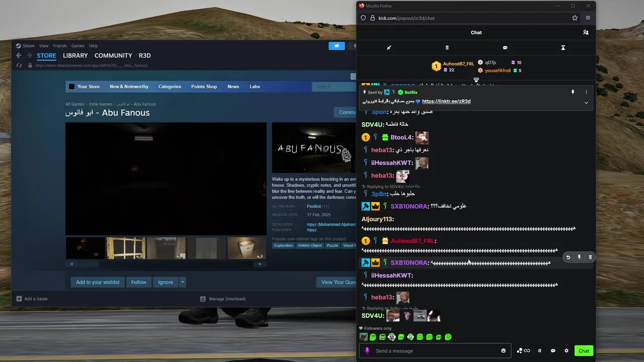This screenshot has width=644, height=362.
Task: Select the STORE tab in Steam
Action: pos(46,55)
